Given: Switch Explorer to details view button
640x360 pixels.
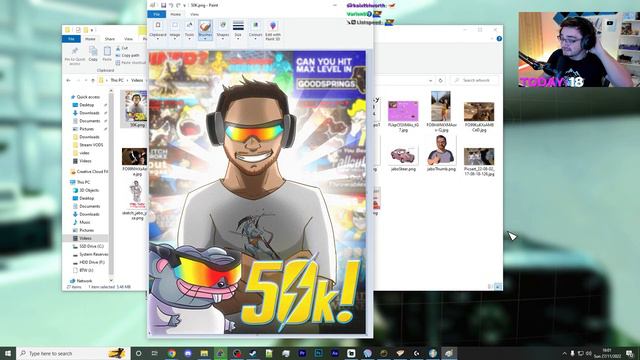Looking at the screenshot, I should click(x=491, y=287).
